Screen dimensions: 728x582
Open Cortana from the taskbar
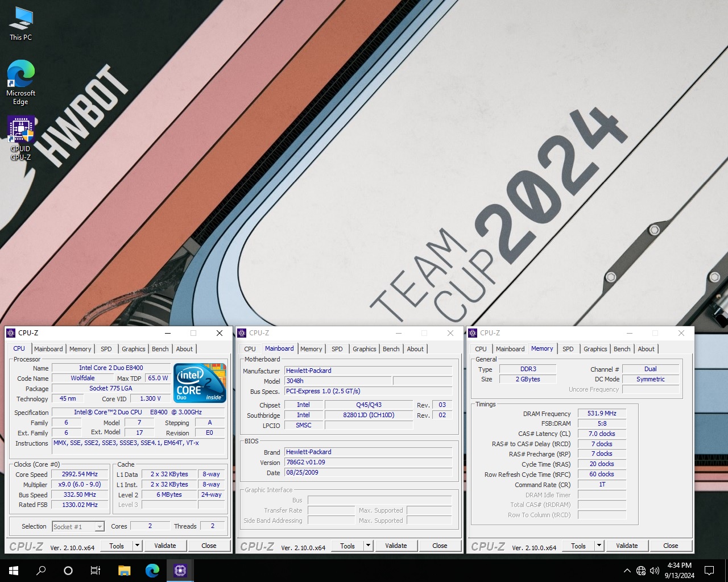click(68, 570)
